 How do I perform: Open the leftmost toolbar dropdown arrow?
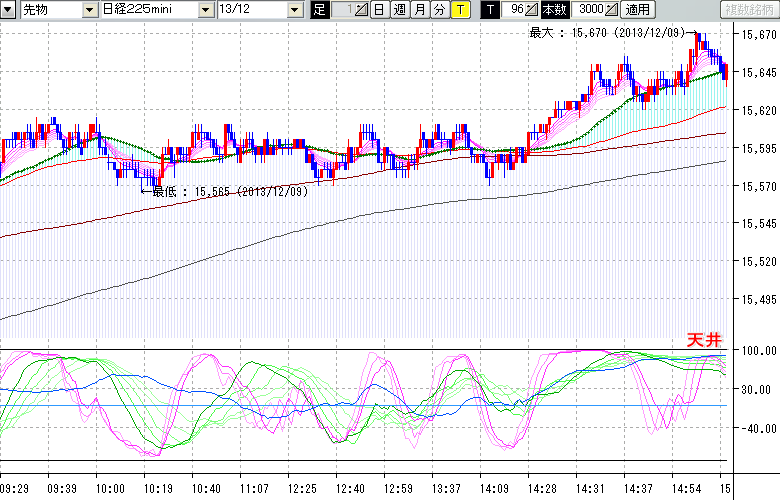9,9
